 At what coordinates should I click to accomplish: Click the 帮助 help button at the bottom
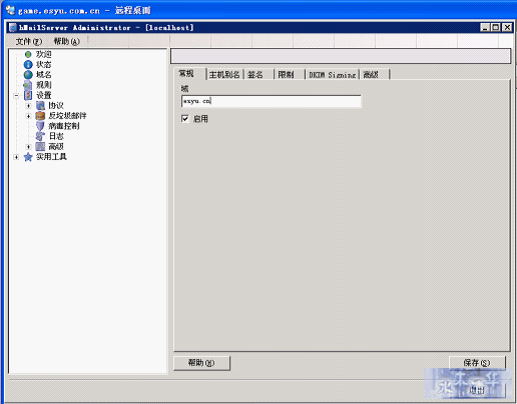coord(202,363)
